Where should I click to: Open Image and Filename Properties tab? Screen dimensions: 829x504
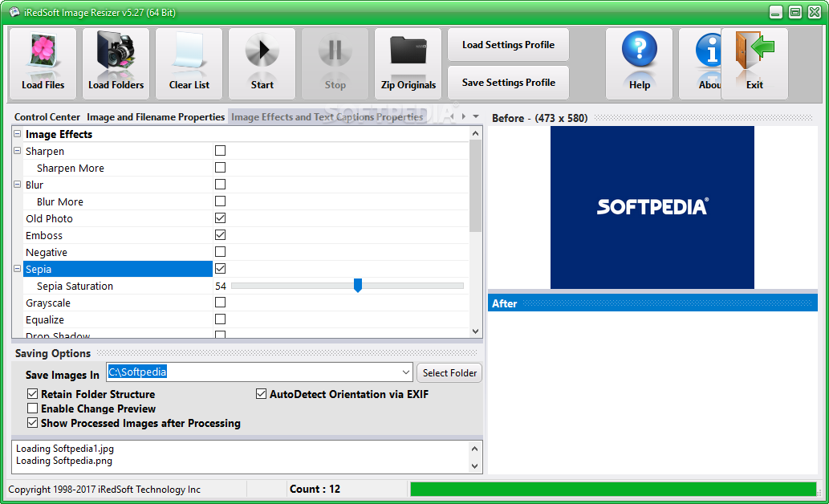click(x=156, y=117)
